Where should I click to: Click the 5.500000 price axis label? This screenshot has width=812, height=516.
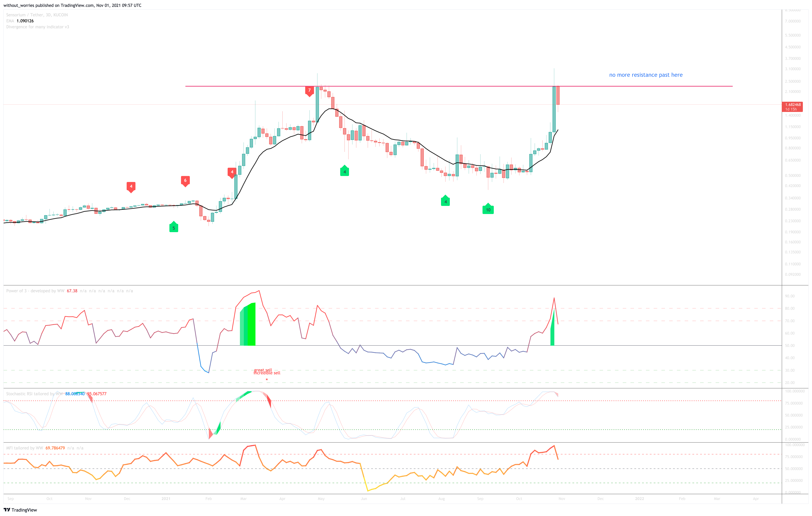coord(793,35)
